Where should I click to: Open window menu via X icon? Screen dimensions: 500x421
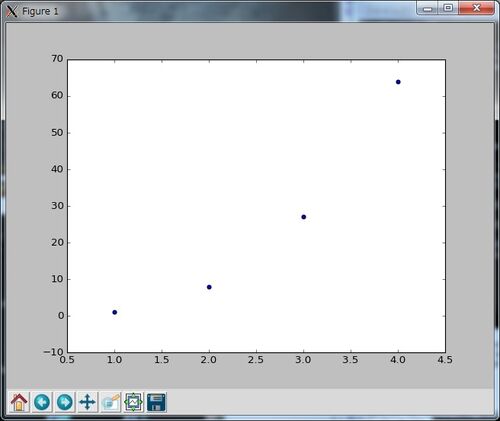(x=12, y=11)
